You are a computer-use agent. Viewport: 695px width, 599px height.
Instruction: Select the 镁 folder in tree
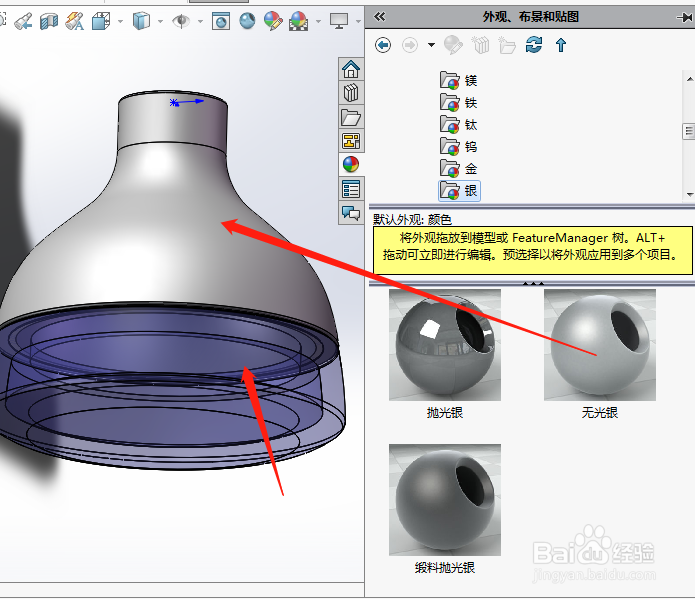pos(459,81)
